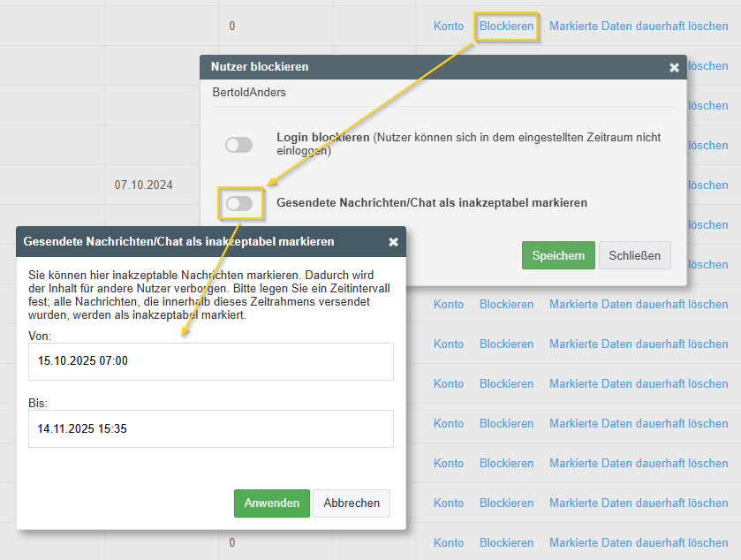This screenshot has height=560, width=741.
Task: Click Blockieren in the row beside Abbrechen
Action: [506, 503]
